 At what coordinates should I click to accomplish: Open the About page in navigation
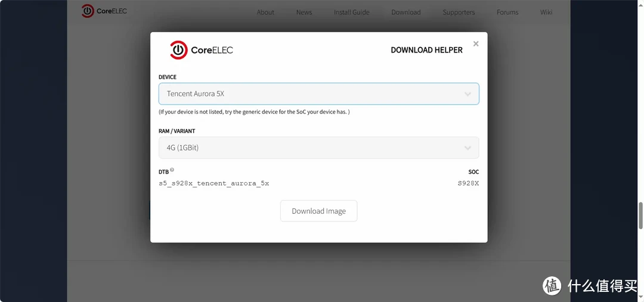(x=265, y=13)
